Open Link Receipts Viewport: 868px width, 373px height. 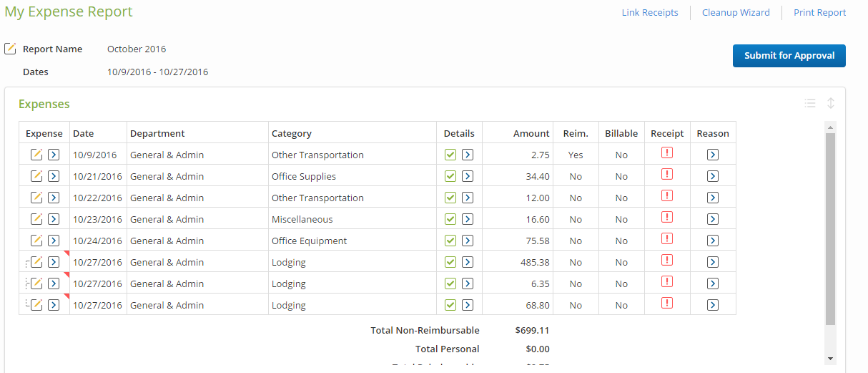650,12
